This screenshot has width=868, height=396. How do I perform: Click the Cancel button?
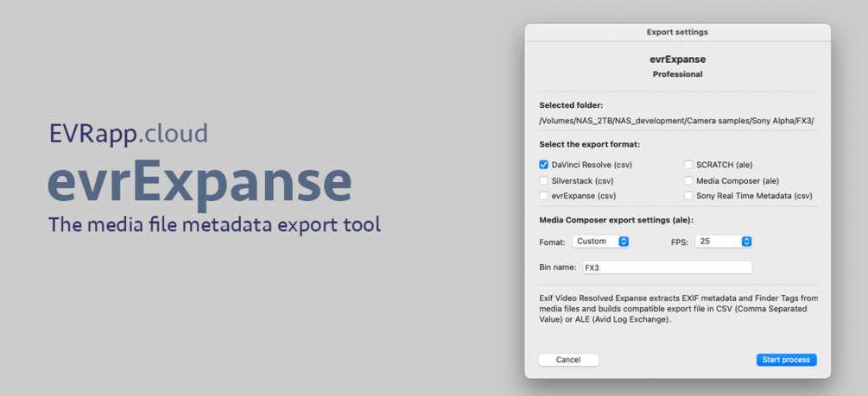click(x=568, y=360)
